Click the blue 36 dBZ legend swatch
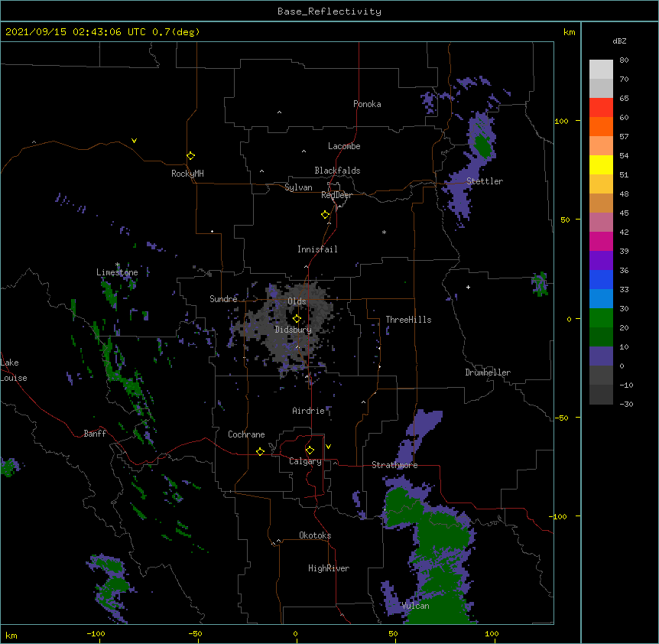659x644 pixels. [x=601, y=279]
